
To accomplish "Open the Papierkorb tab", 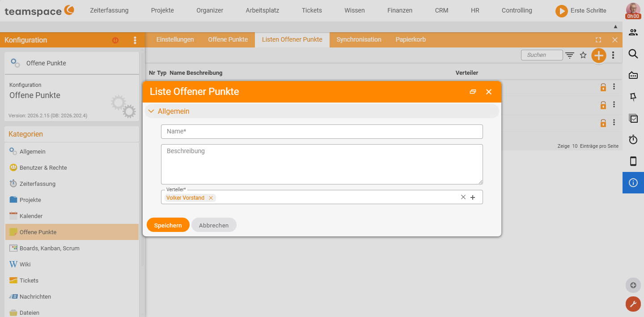I will [x=411, y=39].
